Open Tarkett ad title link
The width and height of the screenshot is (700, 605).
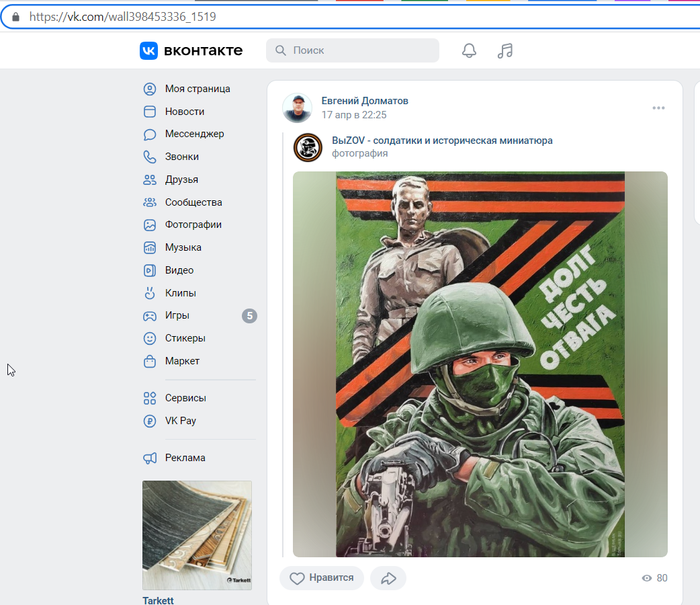click(158, 600)
